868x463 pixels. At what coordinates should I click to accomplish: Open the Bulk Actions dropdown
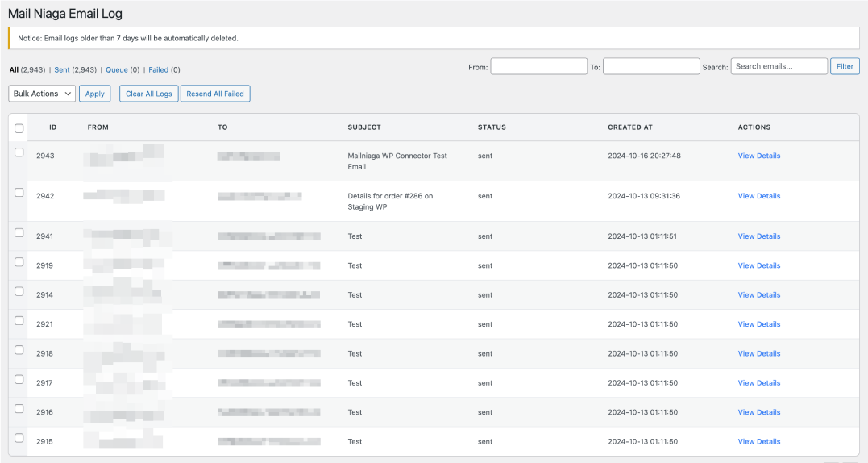[x=42, y=94]
